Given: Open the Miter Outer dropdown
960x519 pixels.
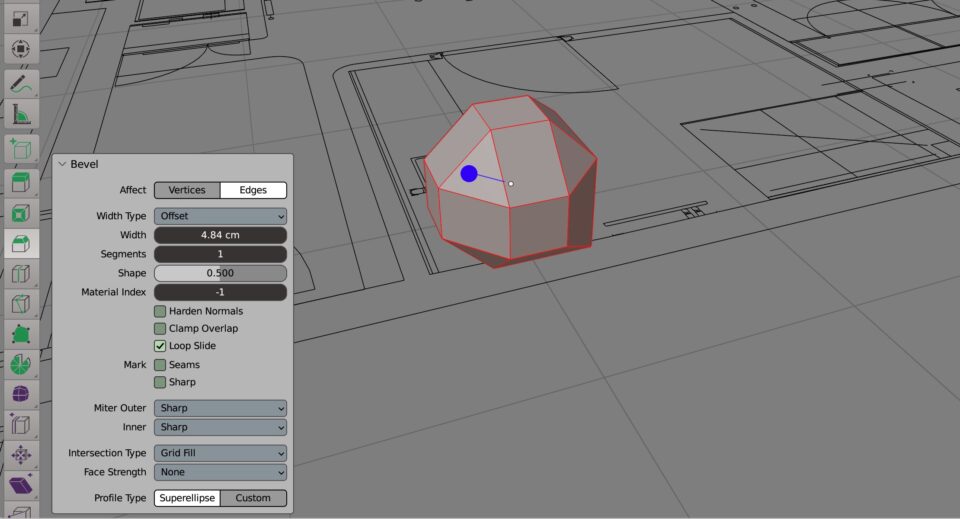Looking at the screenshot, I should (x=220, y=408).
